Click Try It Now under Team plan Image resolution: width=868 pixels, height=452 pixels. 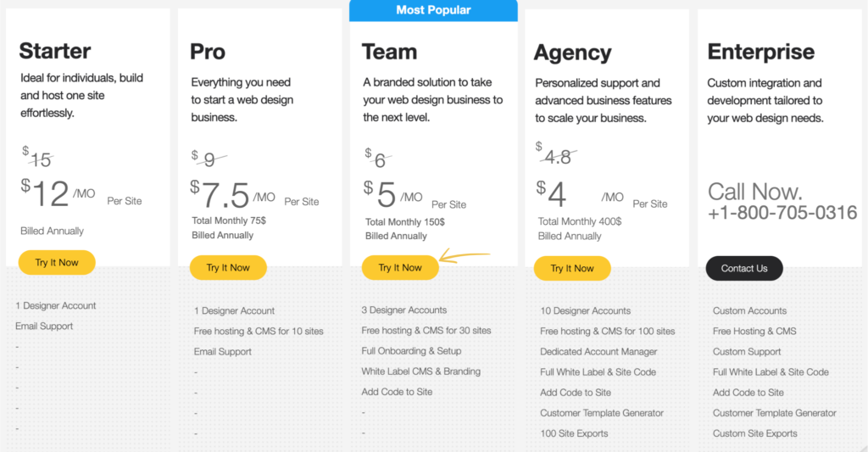(x=400, y=267)
